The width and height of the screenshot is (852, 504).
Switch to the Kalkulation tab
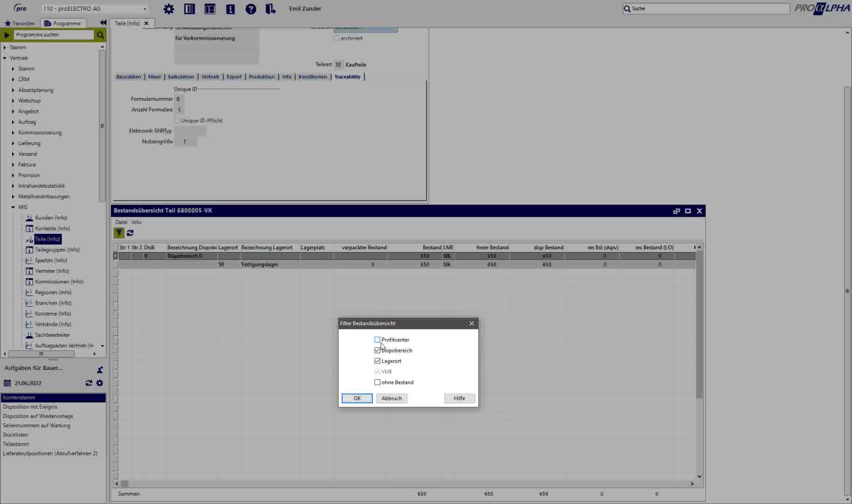coord(181,77)
